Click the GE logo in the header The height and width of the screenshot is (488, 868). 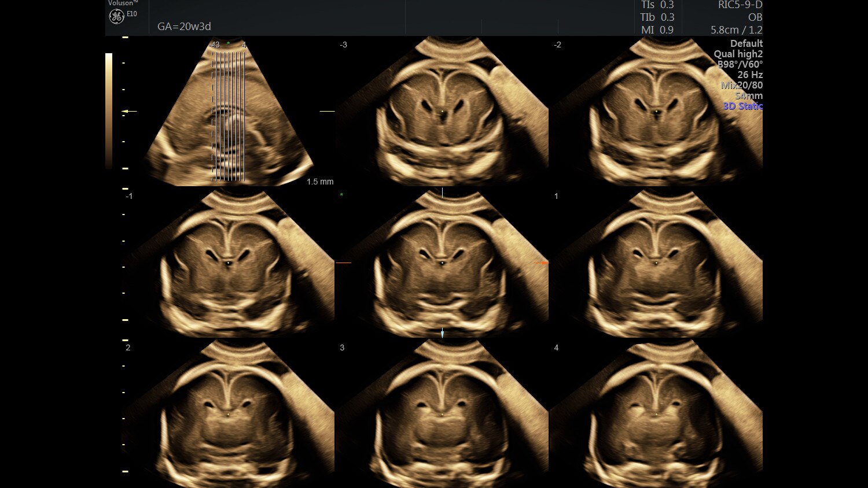[116, 16]
